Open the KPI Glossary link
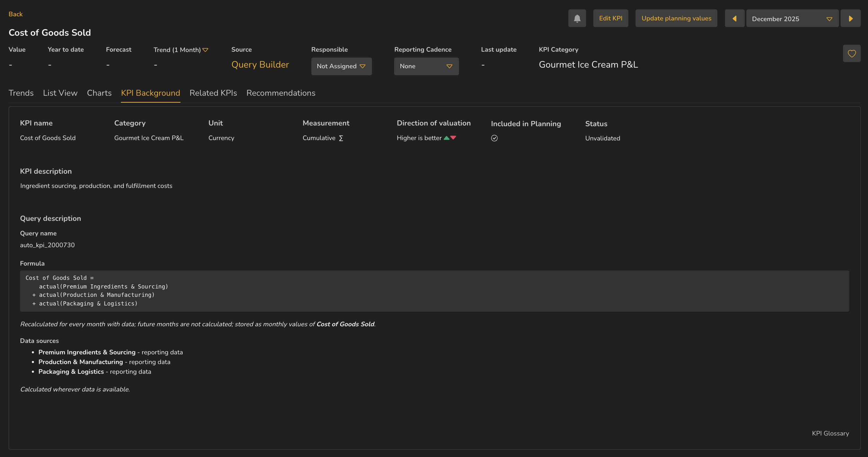This screenshot has width=868, height=457. pyautogui.click(x=831, y=433)
